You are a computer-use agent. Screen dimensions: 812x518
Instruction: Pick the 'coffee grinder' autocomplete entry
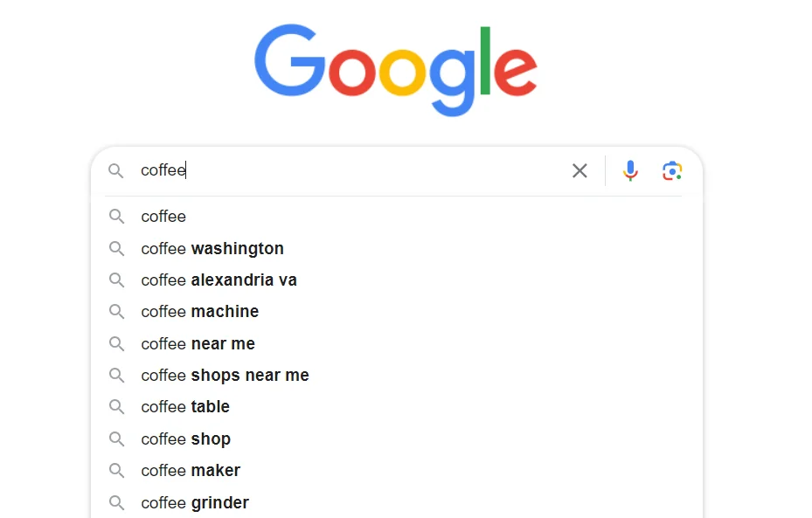194,502
